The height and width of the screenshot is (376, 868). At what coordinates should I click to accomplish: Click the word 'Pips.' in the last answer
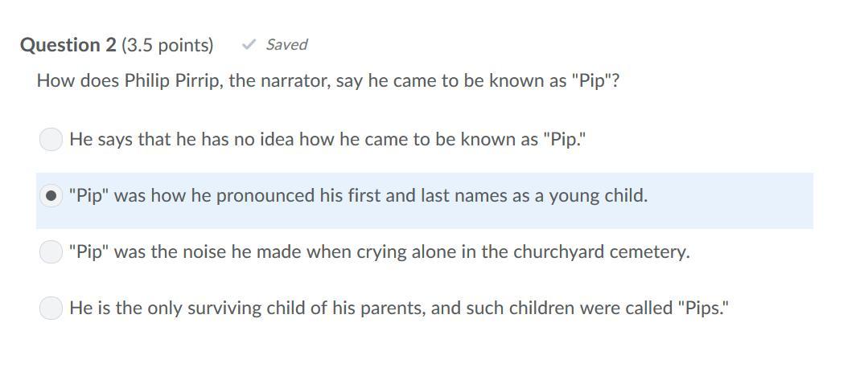point(704,309)
